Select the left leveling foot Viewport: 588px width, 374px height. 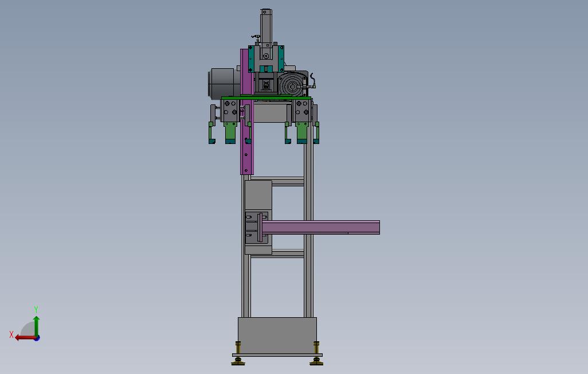(x=237, y=353)
